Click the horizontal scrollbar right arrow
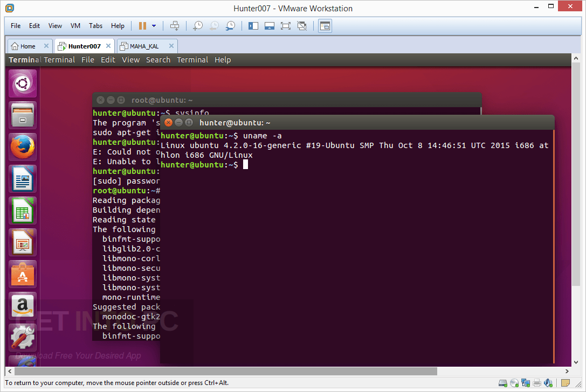 pos(567,372)
